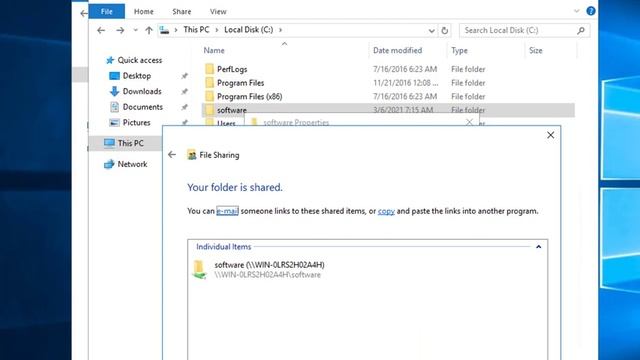Click the pin icon beside Desktop
This screenshot has width=640, height=360.
pos(184,76)
